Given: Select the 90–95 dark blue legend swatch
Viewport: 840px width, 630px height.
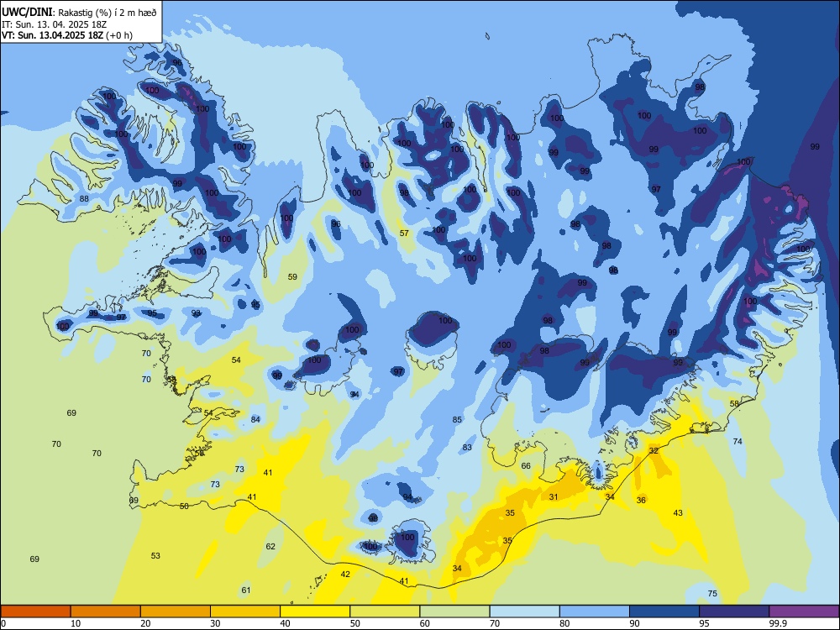Looking at the screenshot, I should [664, 612].
